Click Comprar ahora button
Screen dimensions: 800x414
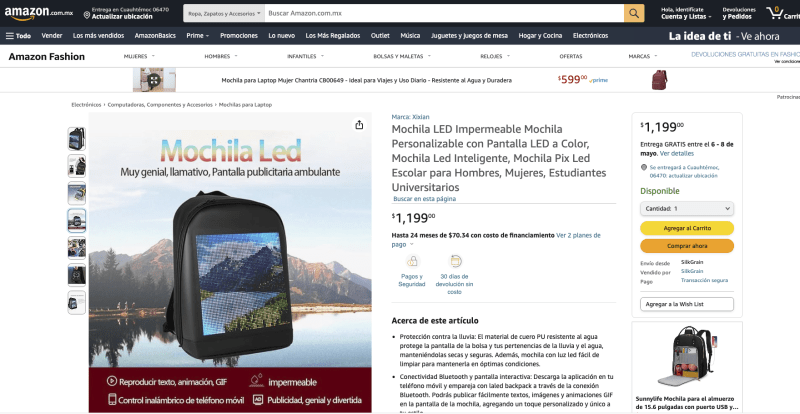tap(687, 246)
